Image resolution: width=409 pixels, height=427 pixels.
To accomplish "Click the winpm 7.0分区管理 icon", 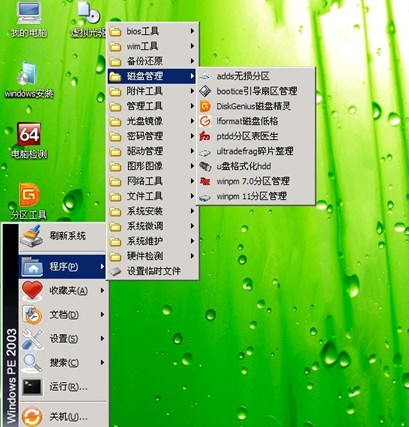I will (x=205, y=181).
